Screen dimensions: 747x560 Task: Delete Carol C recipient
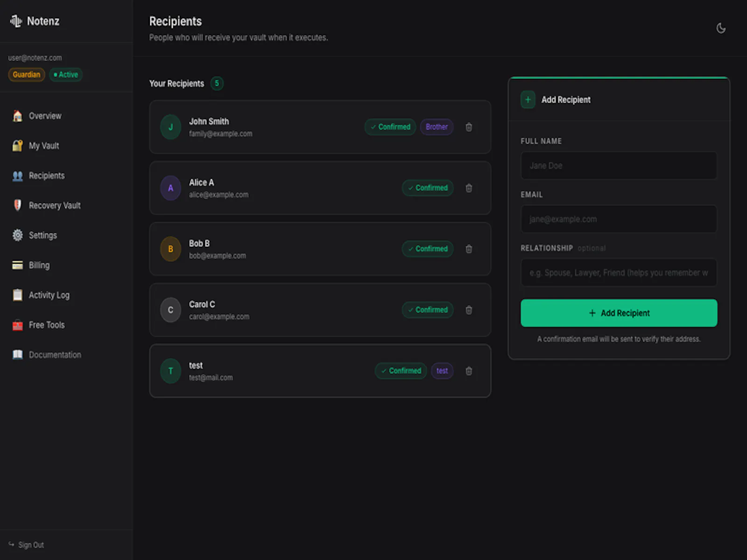pos(469,310)
